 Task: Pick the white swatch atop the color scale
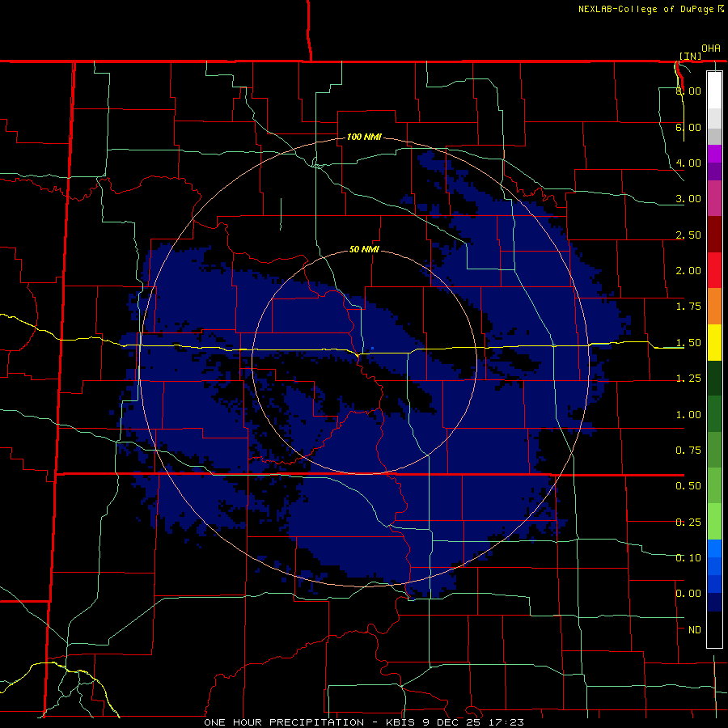pos(714,90)
